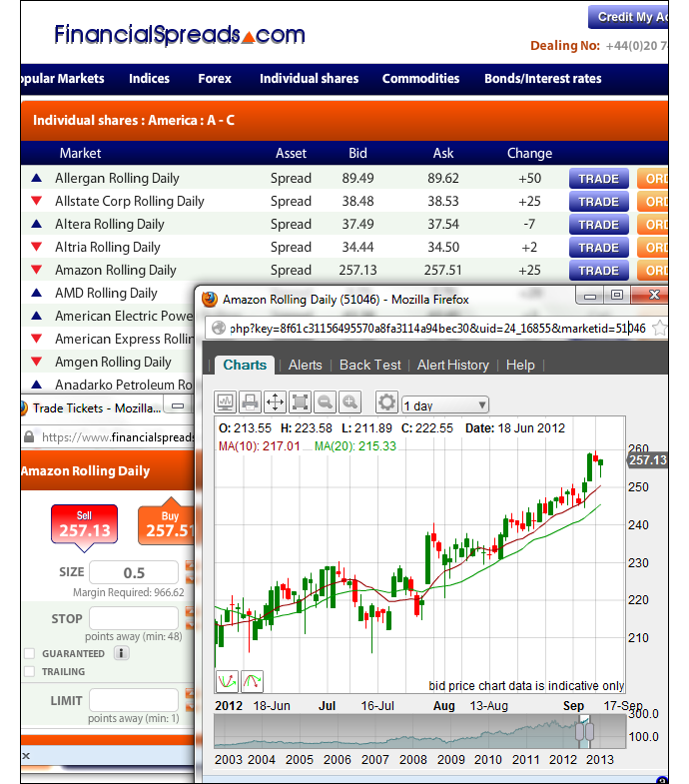
Task: Select Anadarko Petroleum market row
Action: [x=108, y=384]
